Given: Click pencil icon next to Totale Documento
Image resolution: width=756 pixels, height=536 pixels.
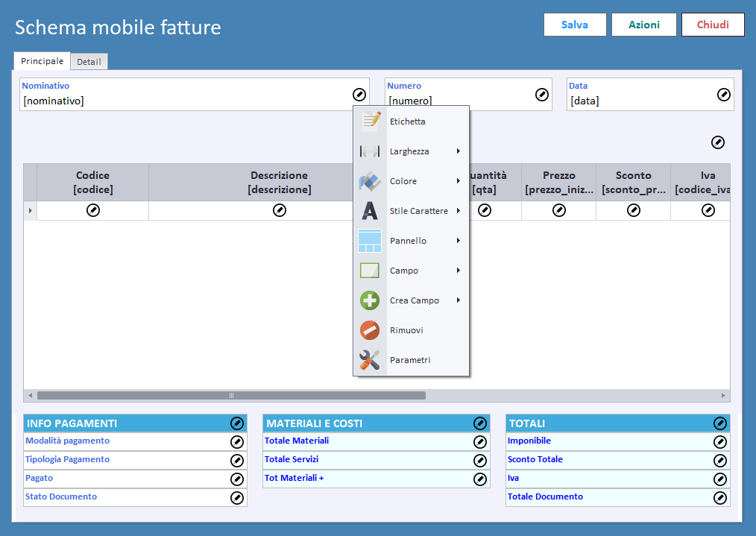Looking at the screenshot, I should pyautogui.click(x=720, y=498).
